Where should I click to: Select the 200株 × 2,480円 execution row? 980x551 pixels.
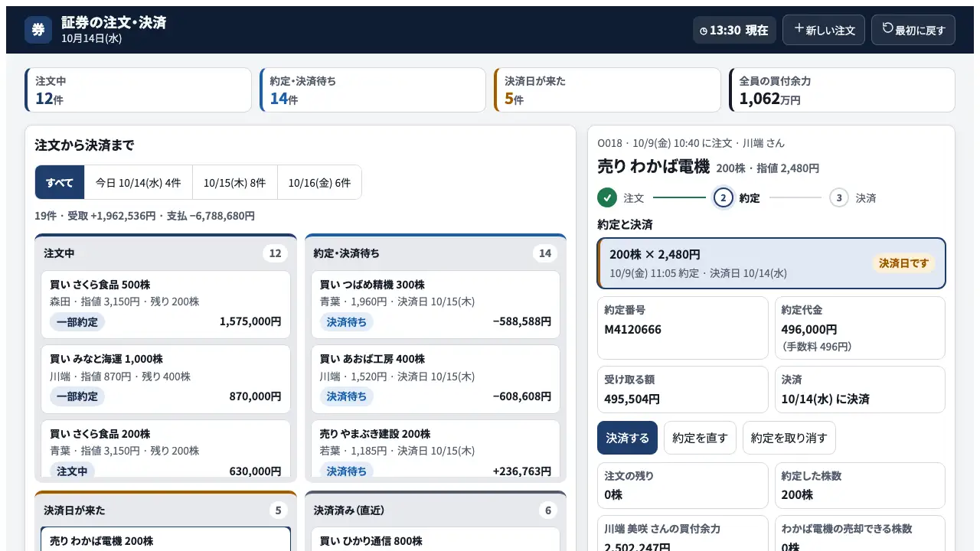coord(772,263)
